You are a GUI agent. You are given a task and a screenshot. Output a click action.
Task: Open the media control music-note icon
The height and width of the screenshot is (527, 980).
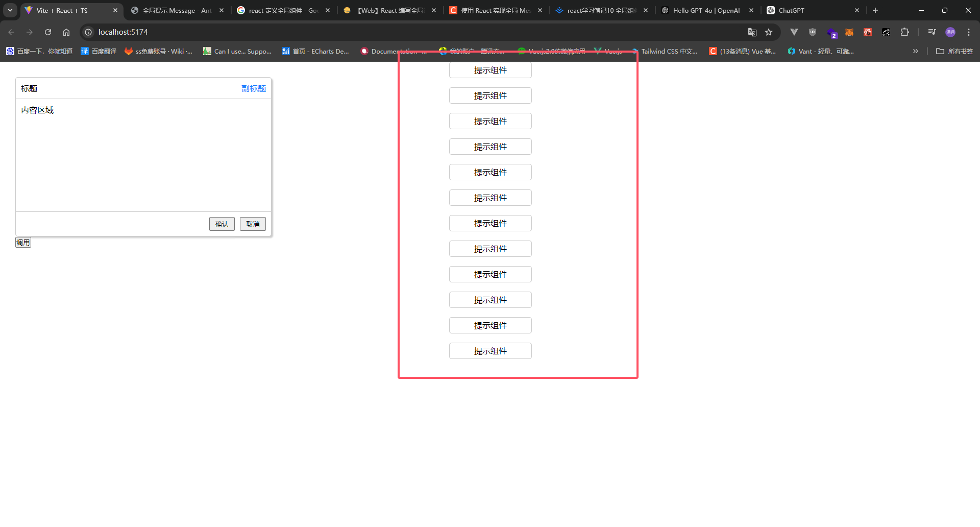[932, 32]
